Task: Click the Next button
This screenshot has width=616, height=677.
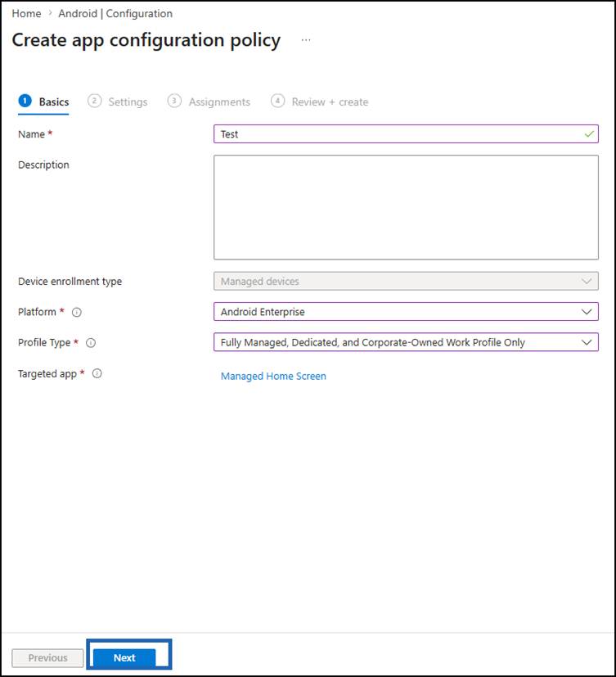Action: click(x=124, y=657)
